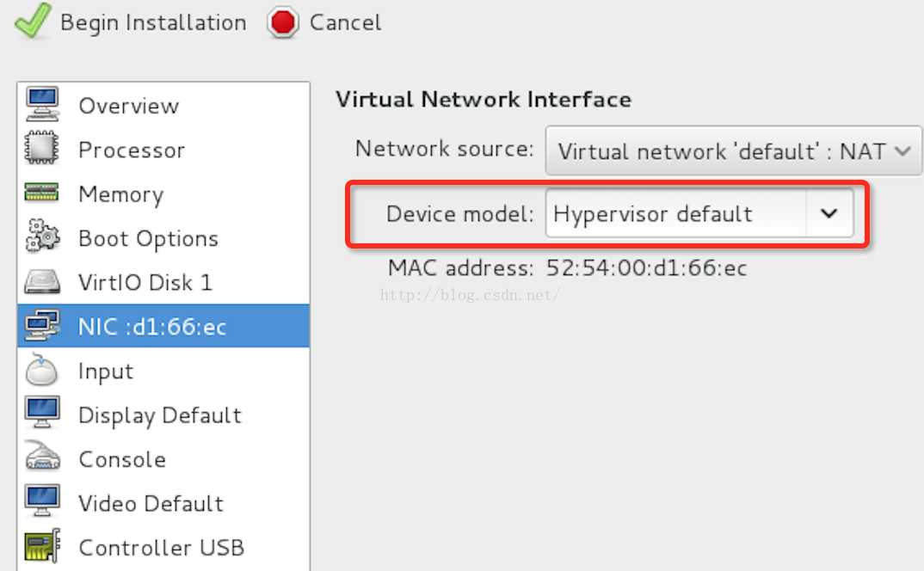The image size is (924, 571).
Task: Select the Processor entry label
Action: [132, 150]
